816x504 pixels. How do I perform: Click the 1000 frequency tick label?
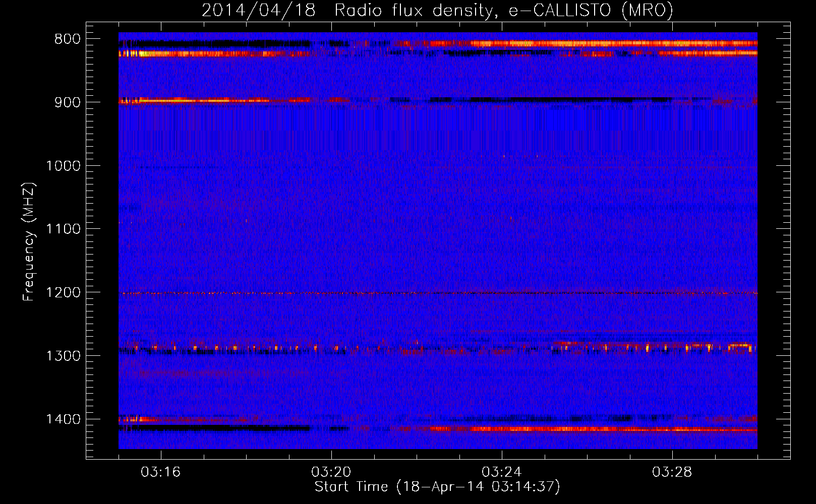click(x=63, y=166)
